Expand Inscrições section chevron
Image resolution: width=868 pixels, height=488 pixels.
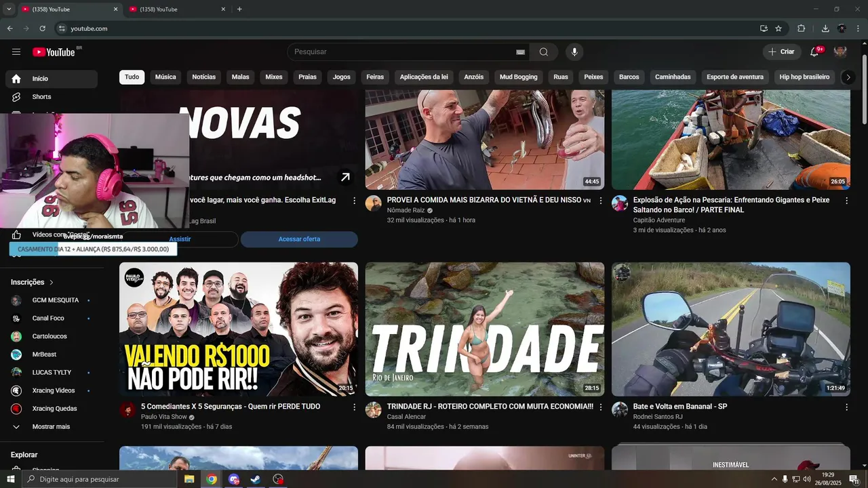(52, 283)
